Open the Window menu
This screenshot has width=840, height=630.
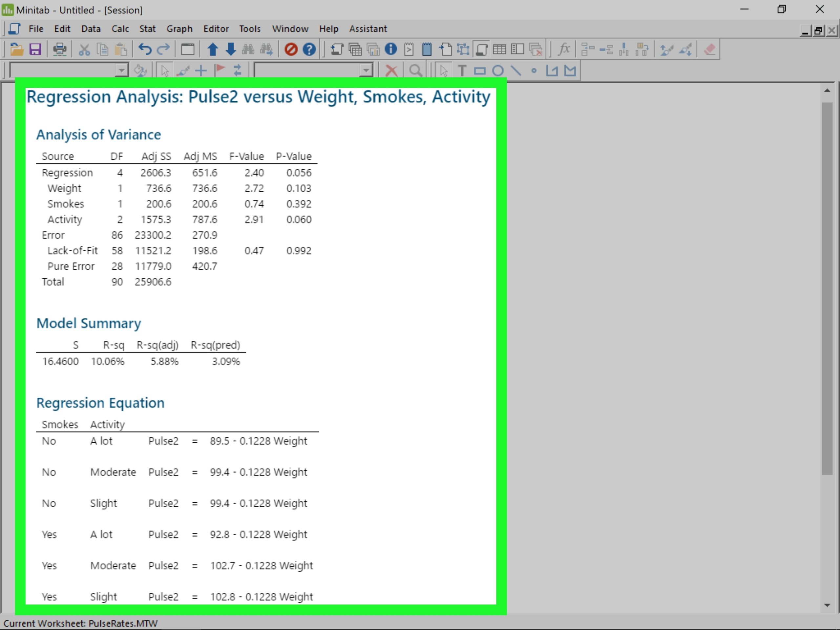coord(290,29)
